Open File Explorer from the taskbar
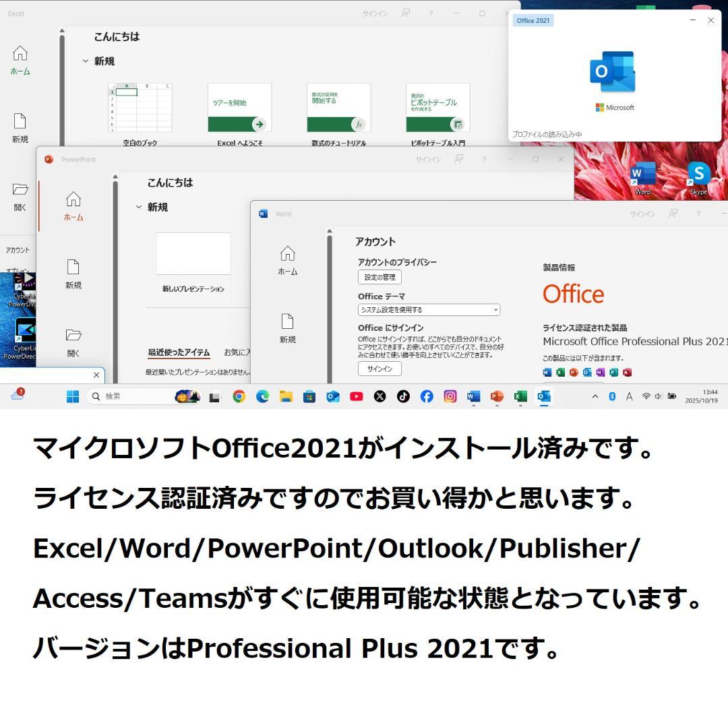 click(x=286, y=397)
